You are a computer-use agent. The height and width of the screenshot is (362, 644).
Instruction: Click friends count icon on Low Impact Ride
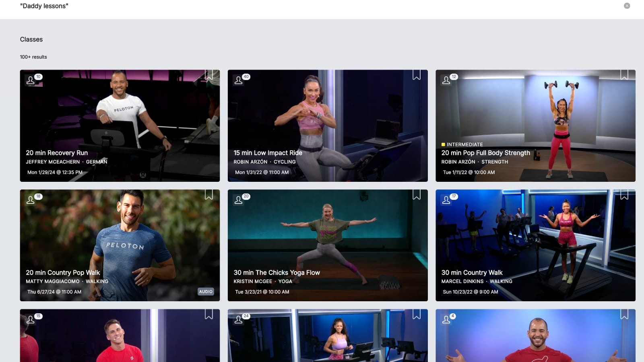point(239,80)
